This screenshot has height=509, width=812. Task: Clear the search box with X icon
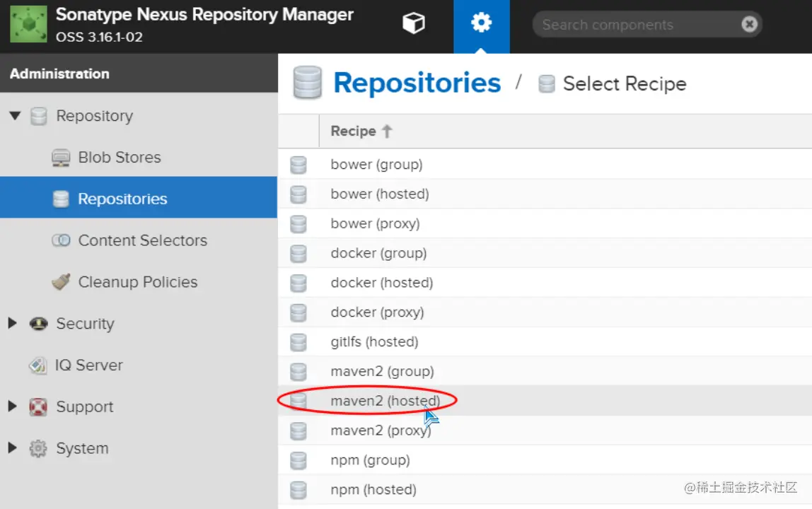pos(749,24)
